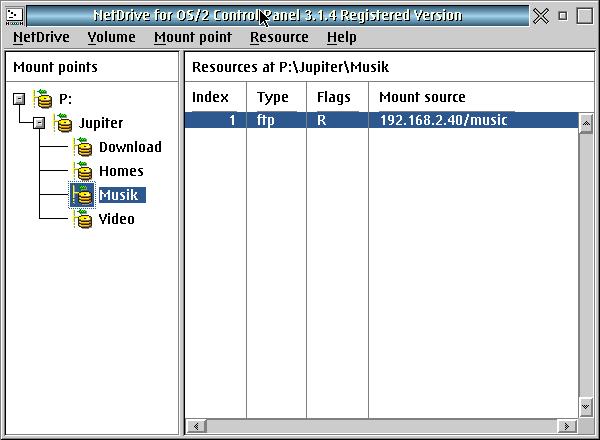Screen dimensions: 600x440
Task: Click the horizontal scrollbar left arrow
Action: click(x=196, y=426)
